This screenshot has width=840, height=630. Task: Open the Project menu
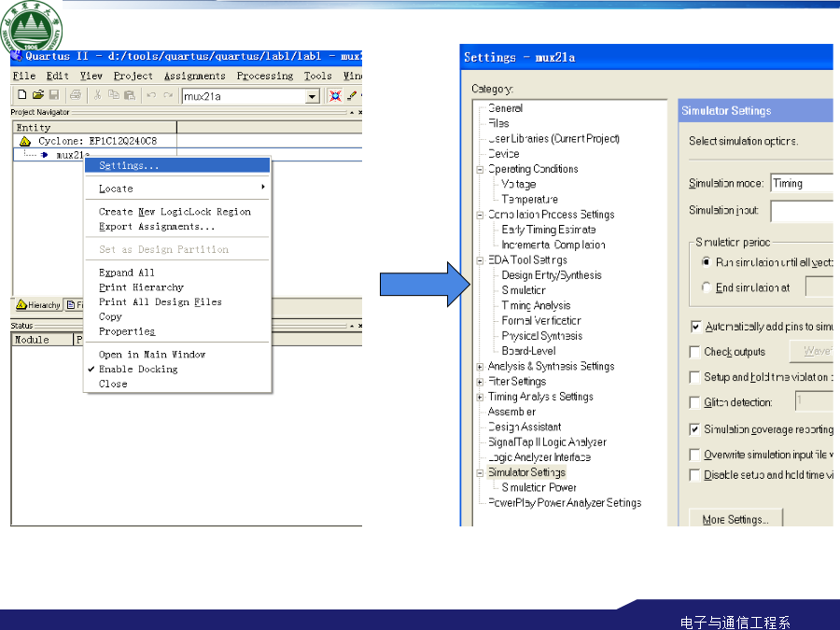point(133,77)
